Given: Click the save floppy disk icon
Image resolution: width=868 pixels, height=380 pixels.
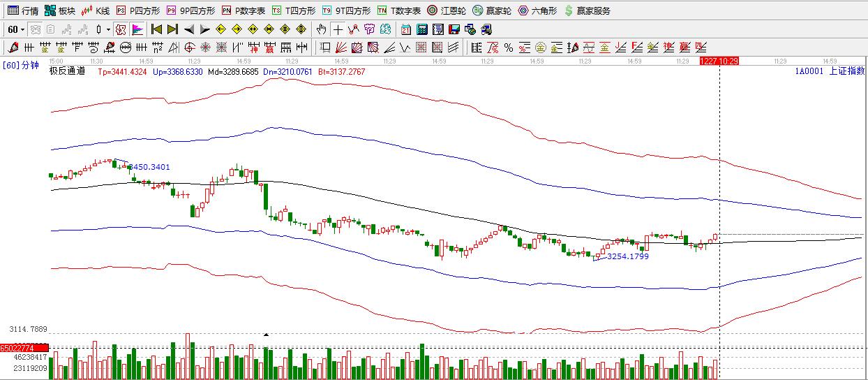Looking at the screenshot, I should point(454,29).
